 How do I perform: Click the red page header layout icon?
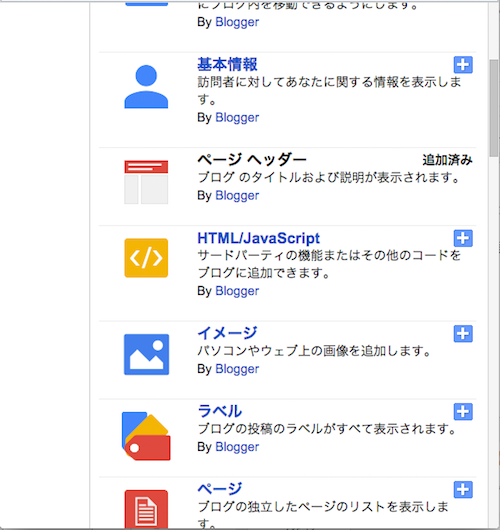pyautogui.click(x=146, y=182)
